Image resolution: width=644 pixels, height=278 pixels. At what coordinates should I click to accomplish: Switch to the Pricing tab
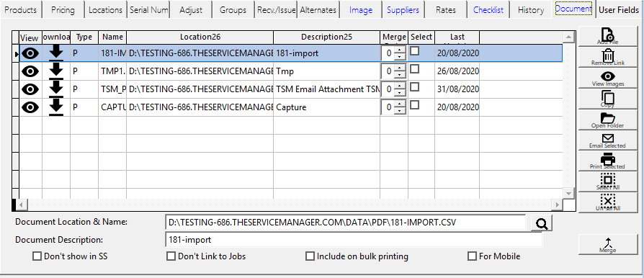[63, 10]
